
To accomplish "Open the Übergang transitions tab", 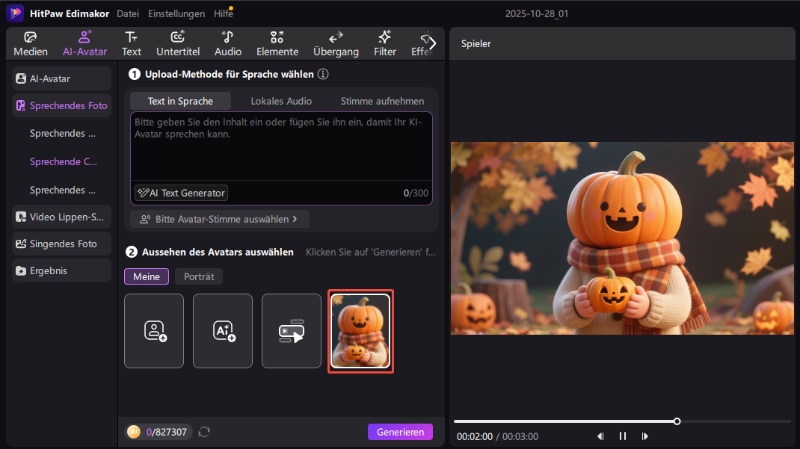I will click(336, 43).
